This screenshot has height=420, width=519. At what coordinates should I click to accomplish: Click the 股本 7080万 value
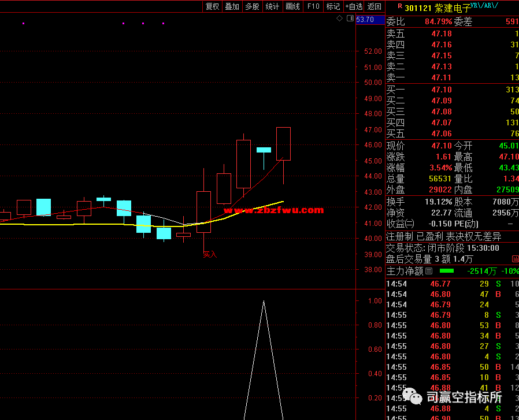tap(506, 202)
